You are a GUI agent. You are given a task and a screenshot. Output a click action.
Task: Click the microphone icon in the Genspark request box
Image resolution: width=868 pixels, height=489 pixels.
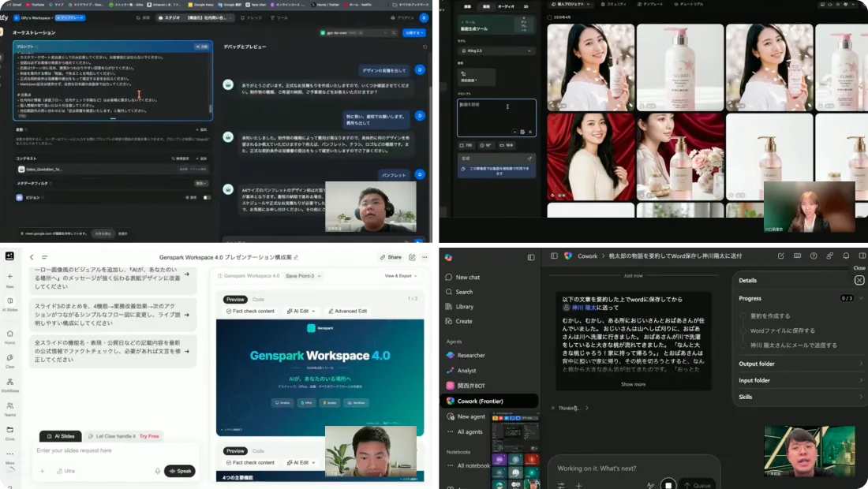click(157, 472)
